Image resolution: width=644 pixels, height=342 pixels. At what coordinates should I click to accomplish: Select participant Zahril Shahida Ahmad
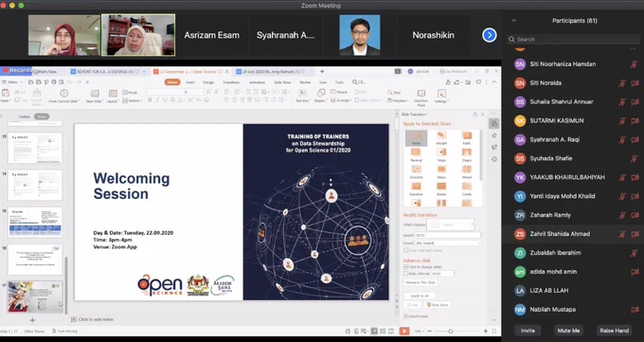pos(573,234)
